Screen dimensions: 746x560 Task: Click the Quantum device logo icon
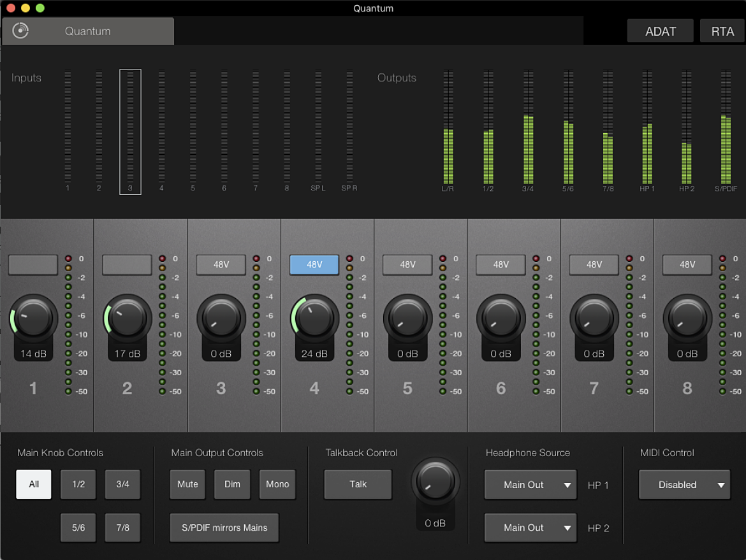pos(20,31)
